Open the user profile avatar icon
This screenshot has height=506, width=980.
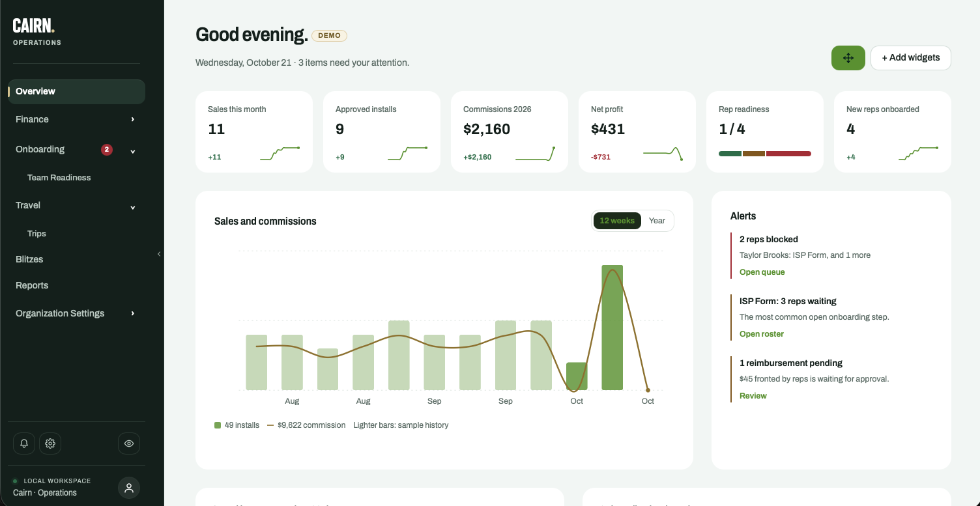click(x=129, y=488)
